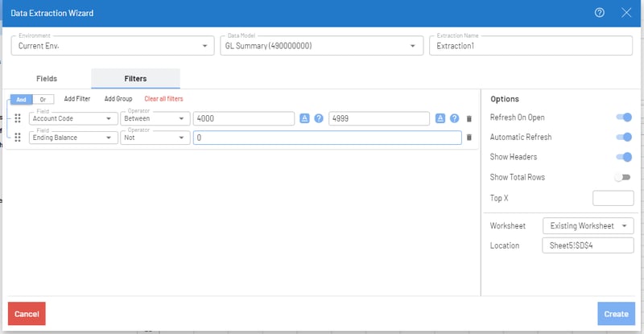Open the Data Model dropdown
This screenshot has width=644, height=334.
click(x=321, y=46)
